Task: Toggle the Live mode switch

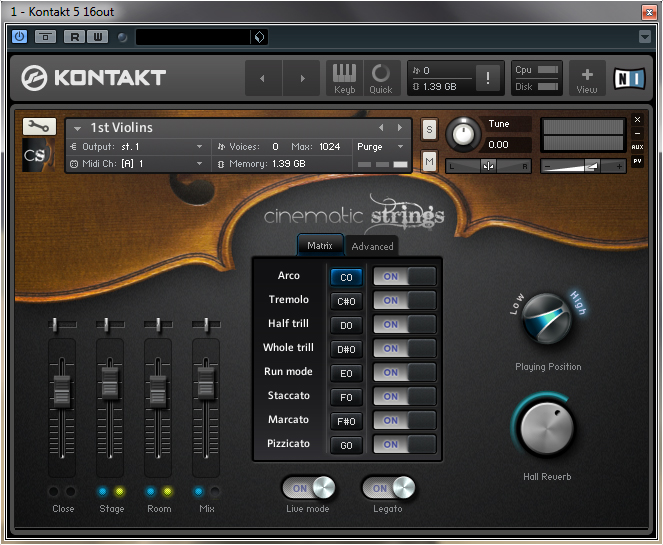Action: [x=309, y=488]
